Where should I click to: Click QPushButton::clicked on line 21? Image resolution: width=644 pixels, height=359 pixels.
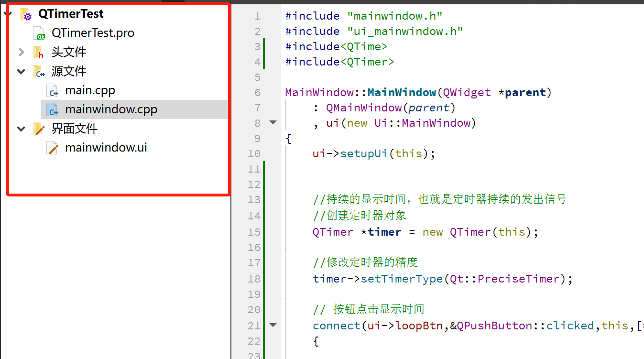point(525,326)
